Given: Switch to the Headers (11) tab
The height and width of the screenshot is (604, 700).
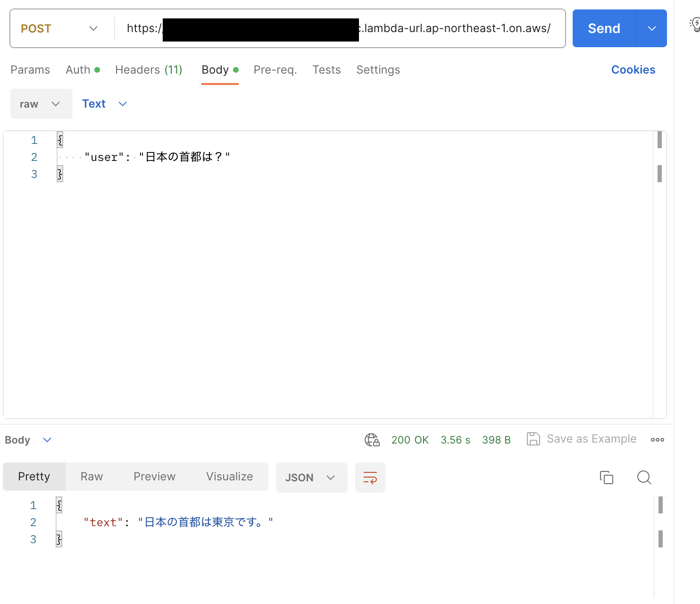Looking at the screenshot, I should 149,69.
